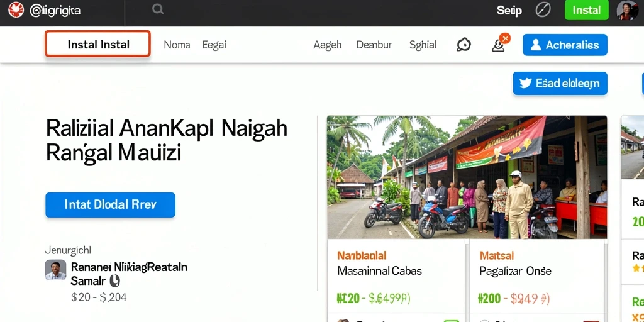Screen dimensions: 644x322
Task: Click the red site logo icon
Action: [16, 10]
